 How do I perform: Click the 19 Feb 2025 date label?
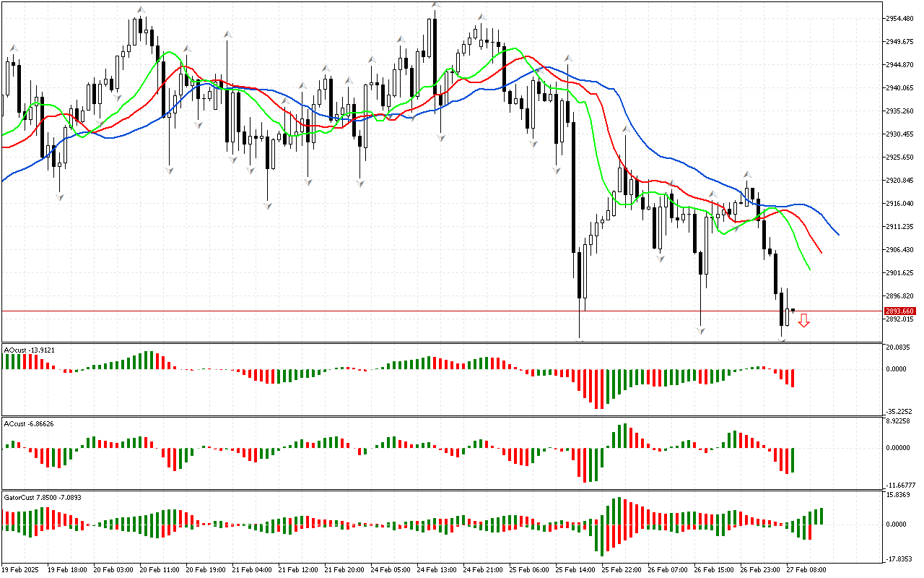[x=19, y=570]
